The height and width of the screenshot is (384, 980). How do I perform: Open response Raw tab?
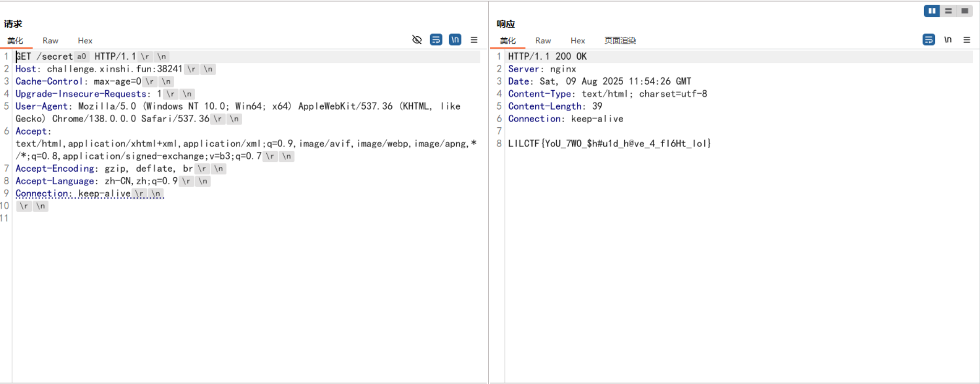click(543, 41)
